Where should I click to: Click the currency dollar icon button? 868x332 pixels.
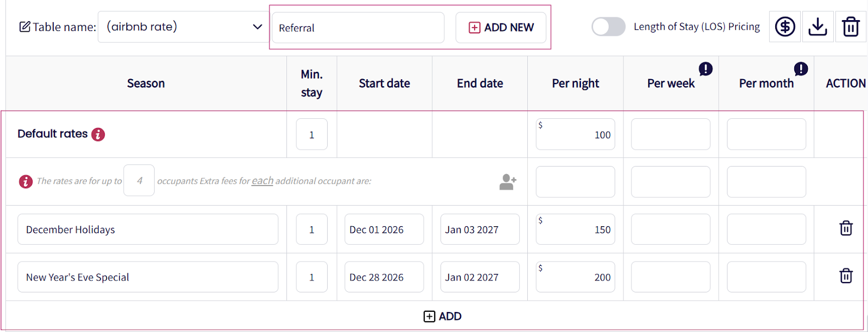point(785,27)
